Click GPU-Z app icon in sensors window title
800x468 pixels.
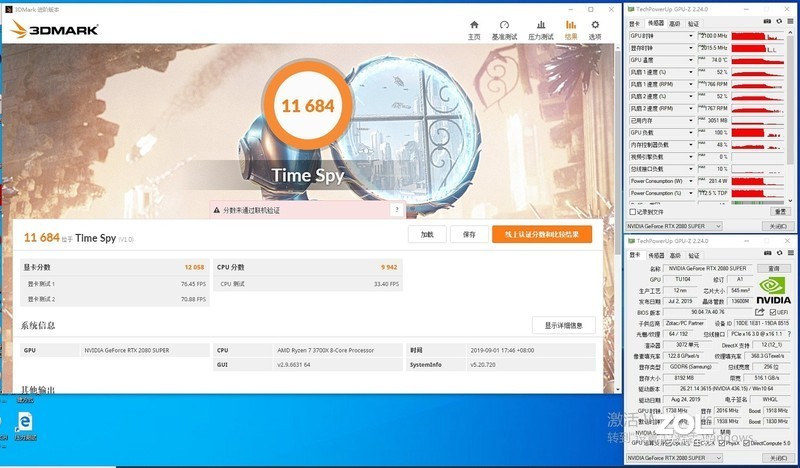(631, 9)
